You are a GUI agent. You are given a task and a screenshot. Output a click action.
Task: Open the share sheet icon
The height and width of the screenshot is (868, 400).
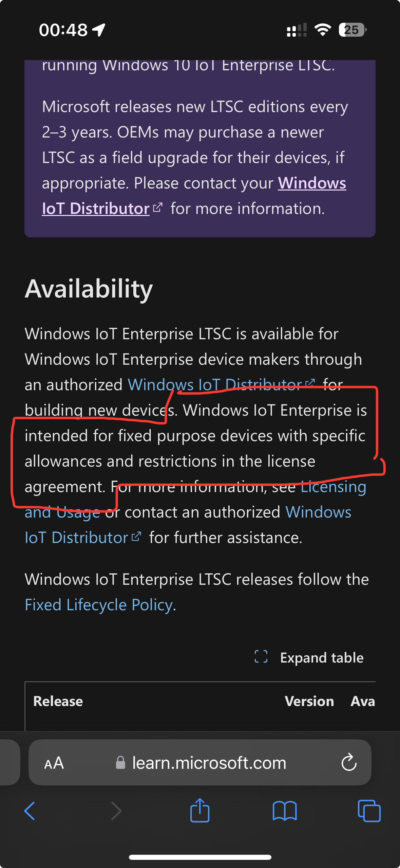[200, 810]
